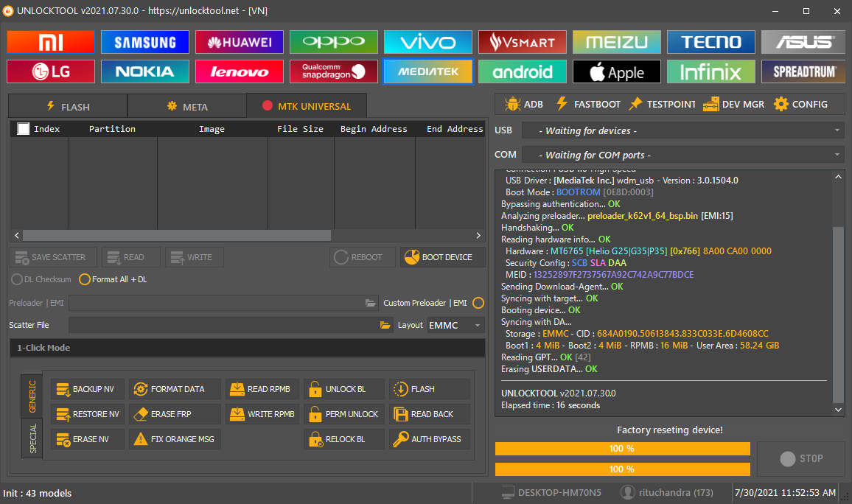The image size is (852, 504).
Task: Run ERASE NV
Action: point(88,439)
